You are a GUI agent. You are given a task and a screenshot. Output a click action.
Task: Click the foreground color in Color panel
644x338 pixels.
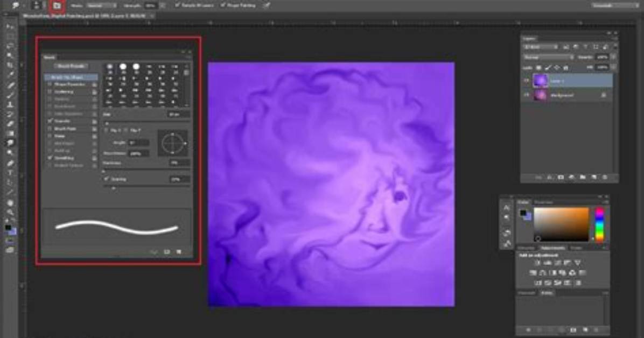point(523,213)
